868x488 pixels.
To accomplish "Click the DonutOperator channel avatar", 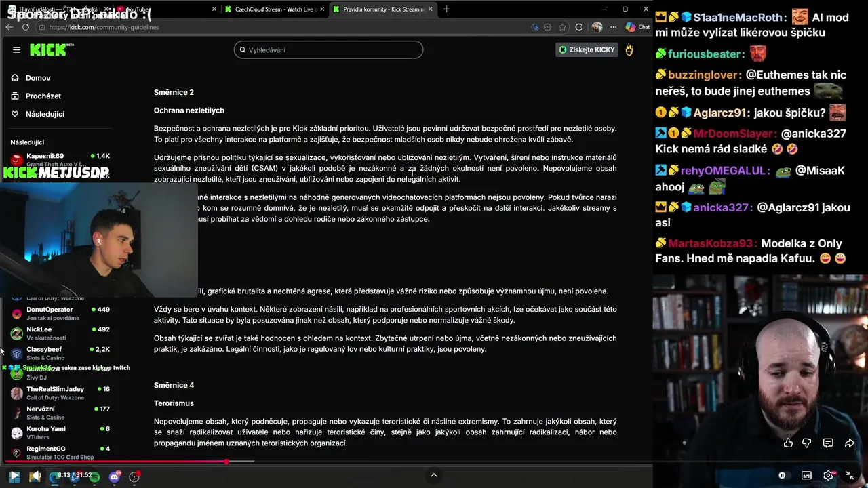I will [16, 314].
